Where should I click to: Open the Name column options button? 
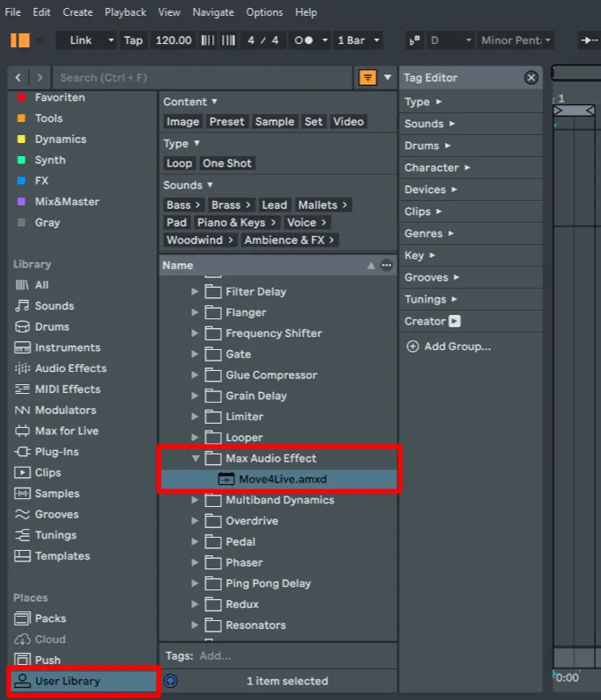[x=386, y=265]
